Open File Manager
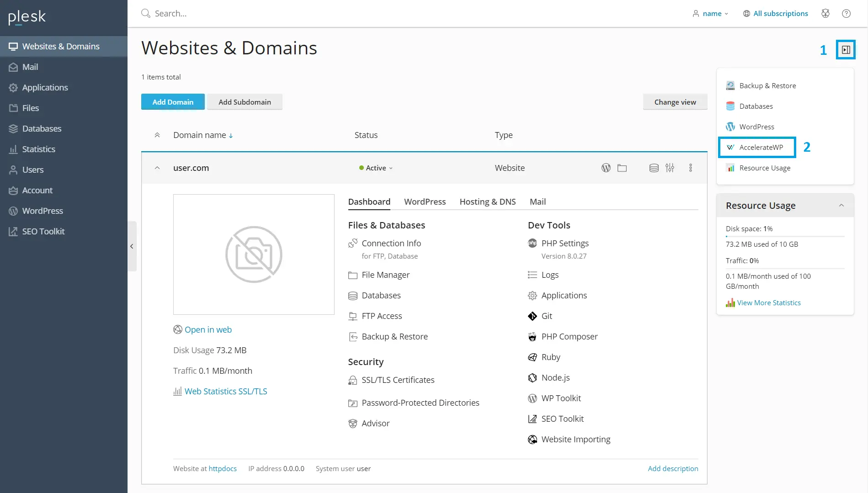 (x=379, y=275)
